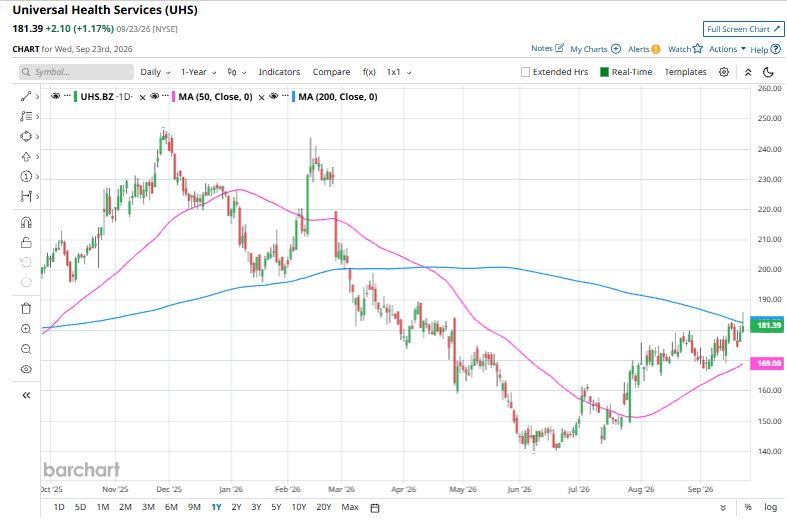Viewport: 787px width, 522px height.
Task: Open the Daily frequency dropdown
Action: pyautogui.click(x=155, y=72)
